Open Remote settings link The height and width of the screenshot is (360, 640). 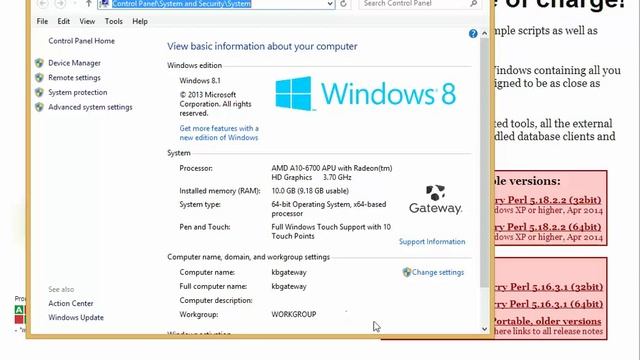74,78
